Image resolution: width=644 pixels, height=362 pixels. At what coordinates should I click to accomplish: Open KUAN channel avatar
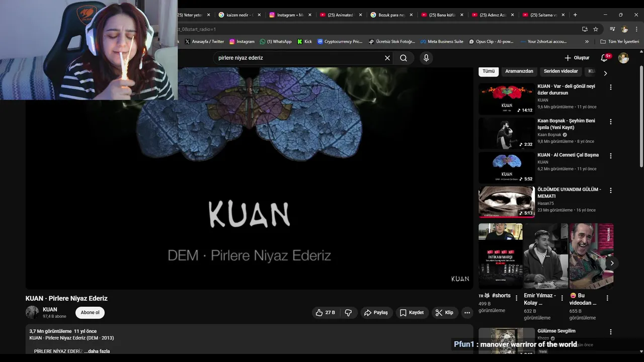[32, 312]
